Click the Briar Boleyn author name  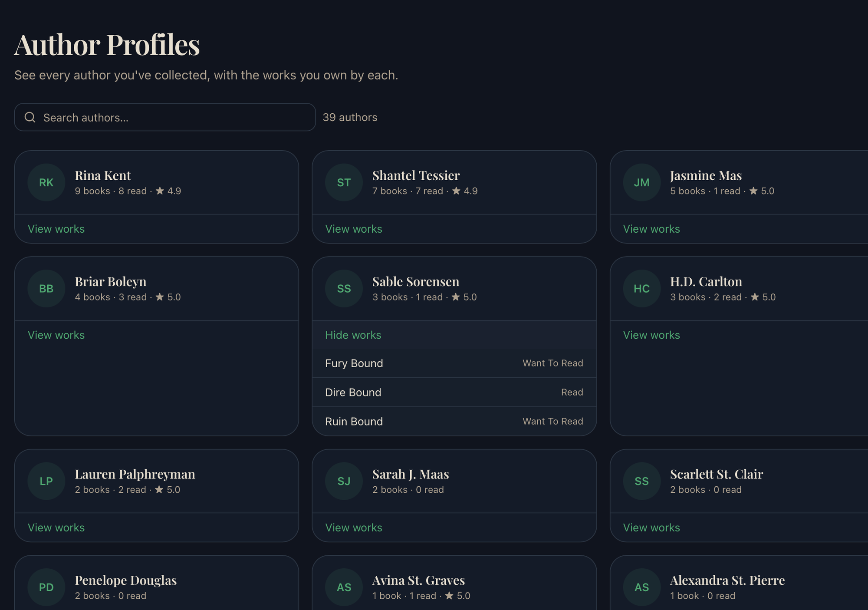pos(111,282)
